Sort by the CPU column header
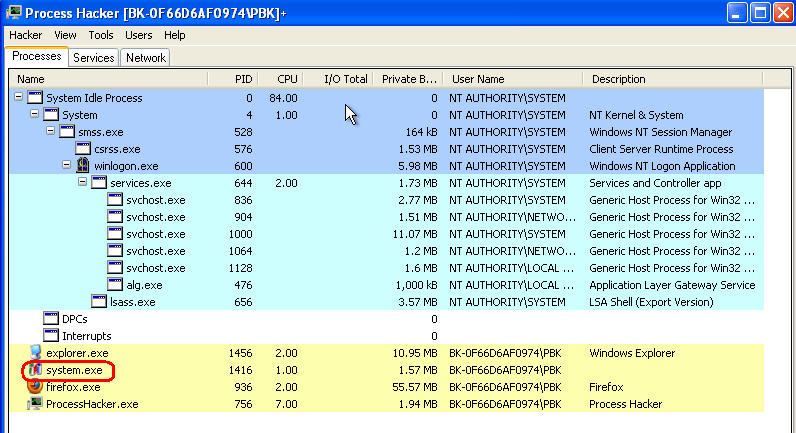 [x=281, y=79]
